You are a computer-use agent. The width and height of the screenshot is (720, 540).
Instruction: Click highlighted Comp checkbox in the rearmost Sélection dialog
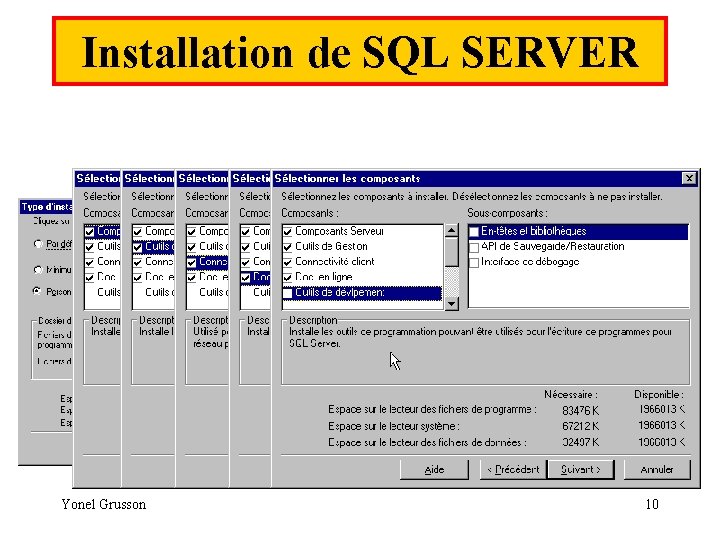click(x=90, y=231)
